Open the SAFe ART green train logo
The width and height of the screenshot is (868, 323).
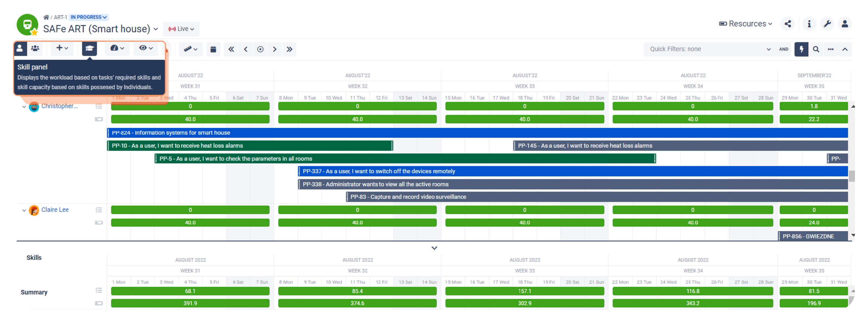click(x=27, y=25)
